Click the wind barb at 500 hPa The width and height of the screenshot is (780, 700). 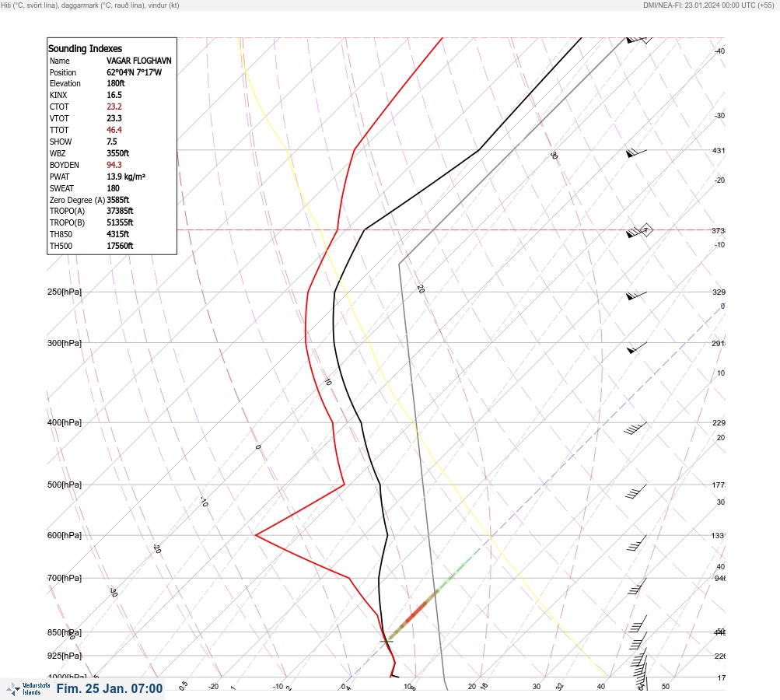pos(636,491)
